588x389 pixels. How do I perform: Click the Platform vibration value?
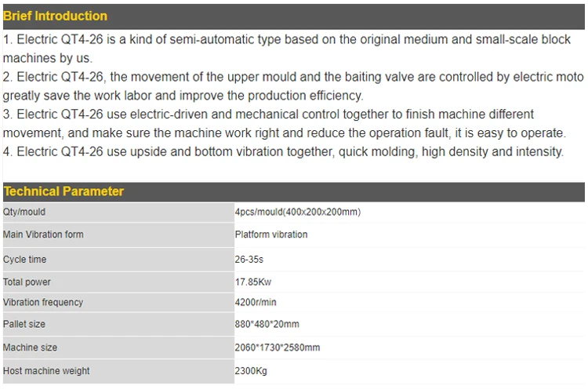[x=271, y=234]
